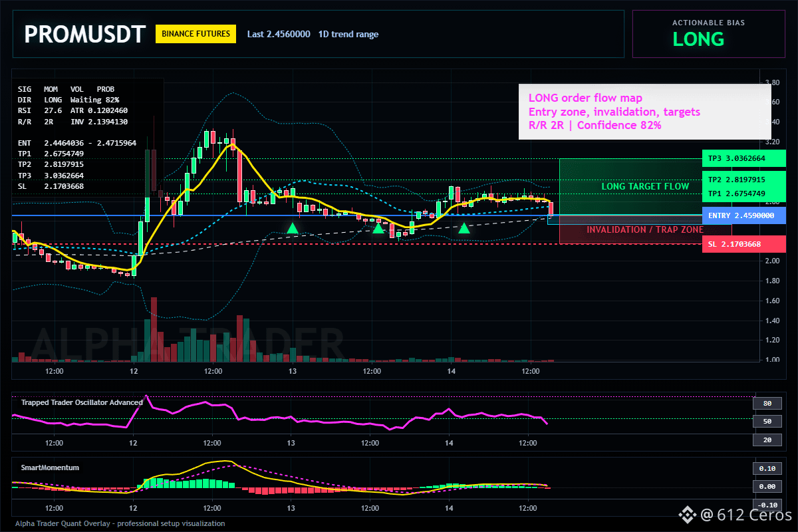798x532 pixels.
Task: Click green triangle signal above date 13
Action: (x=293, y=228)
